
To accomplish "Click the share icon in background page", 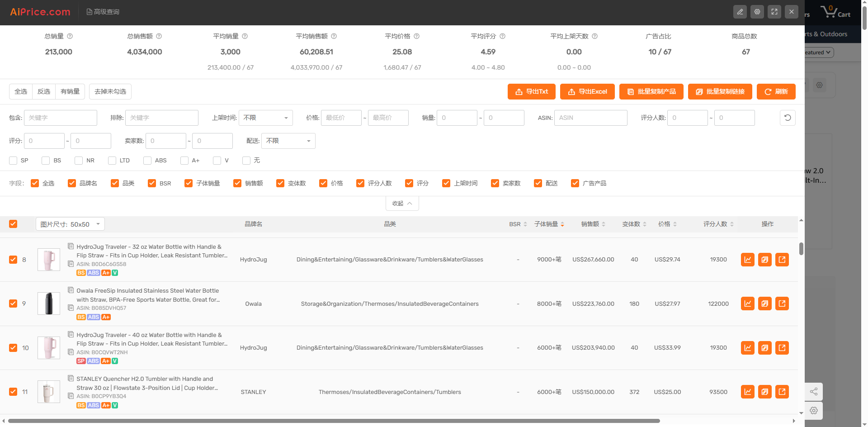I will coord(814,392).
